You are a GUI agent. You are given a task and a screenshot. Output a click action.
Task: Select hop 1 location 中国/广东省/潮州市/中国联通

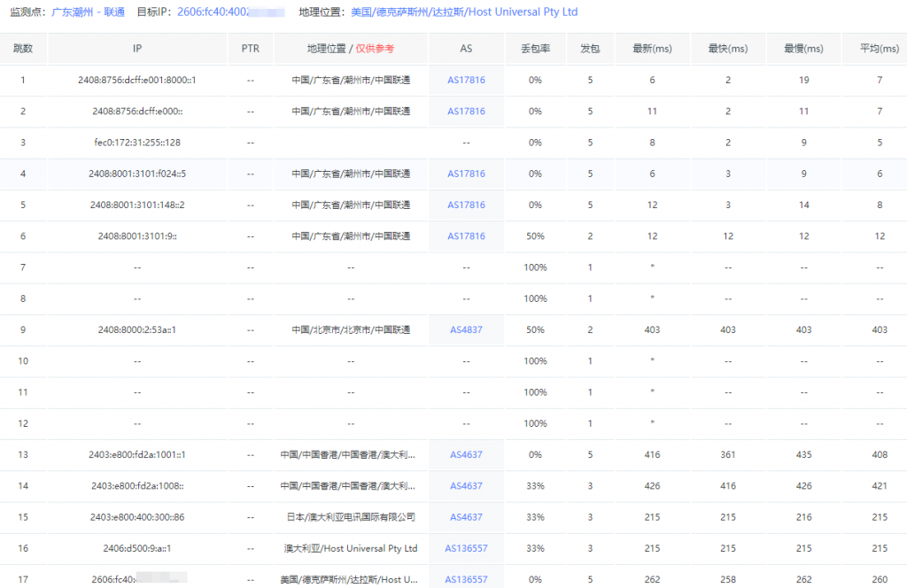pyautogui.click(x=351, y=80)
